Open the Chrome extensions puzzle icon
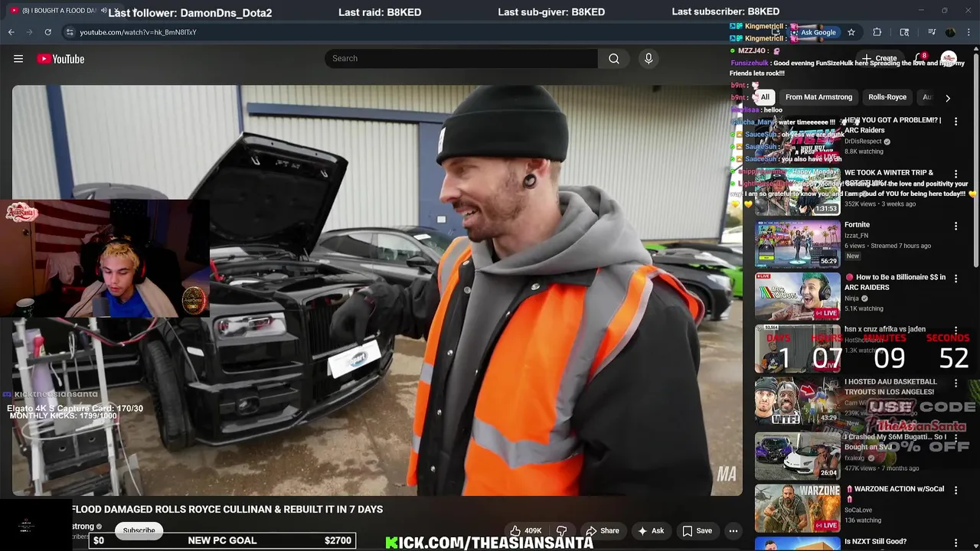980x551 pixels. point(877,32)
